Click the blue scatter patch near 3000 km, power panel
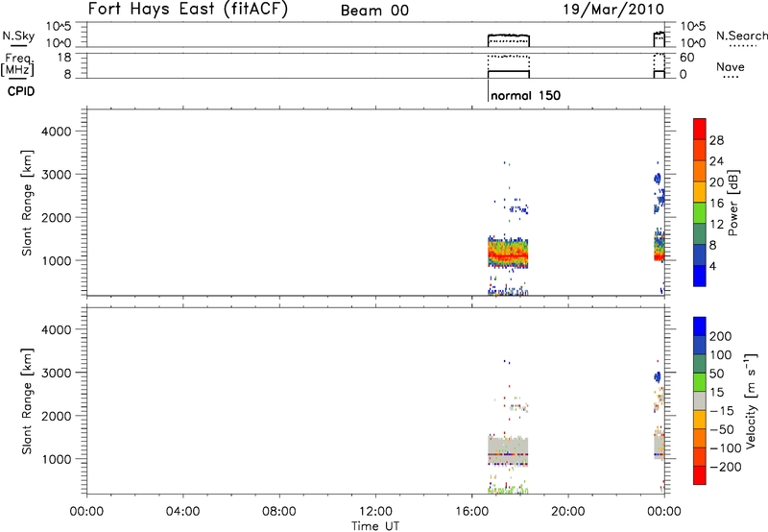Screen dimensions: 768x532 (658, 179)
